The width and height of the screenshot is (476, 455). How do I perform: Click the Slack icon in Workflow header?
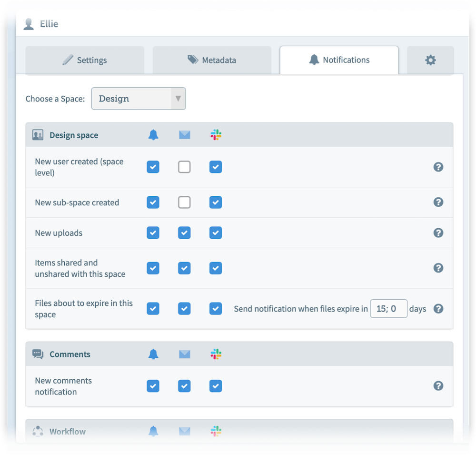[216, 431]
